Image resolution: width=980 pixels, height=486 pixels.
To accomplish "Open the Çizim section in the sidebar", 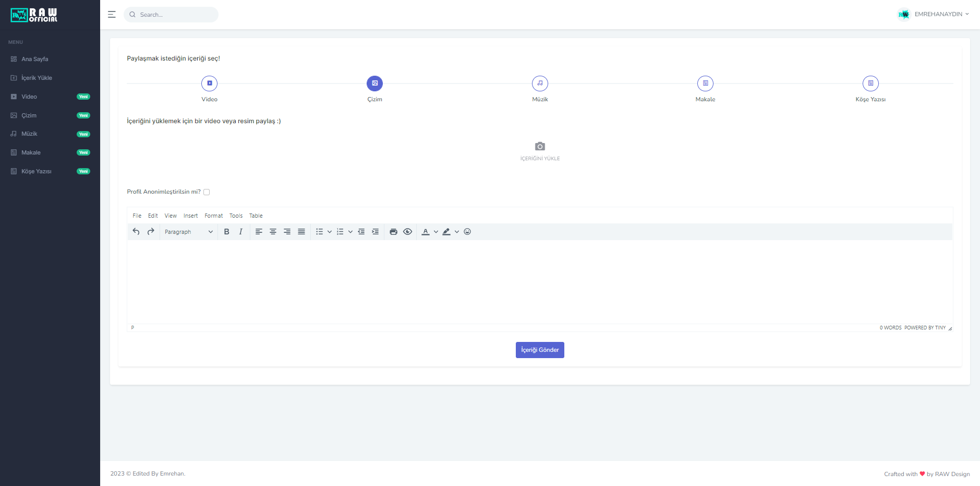I will pyautogui.click(x=29, y=115).
